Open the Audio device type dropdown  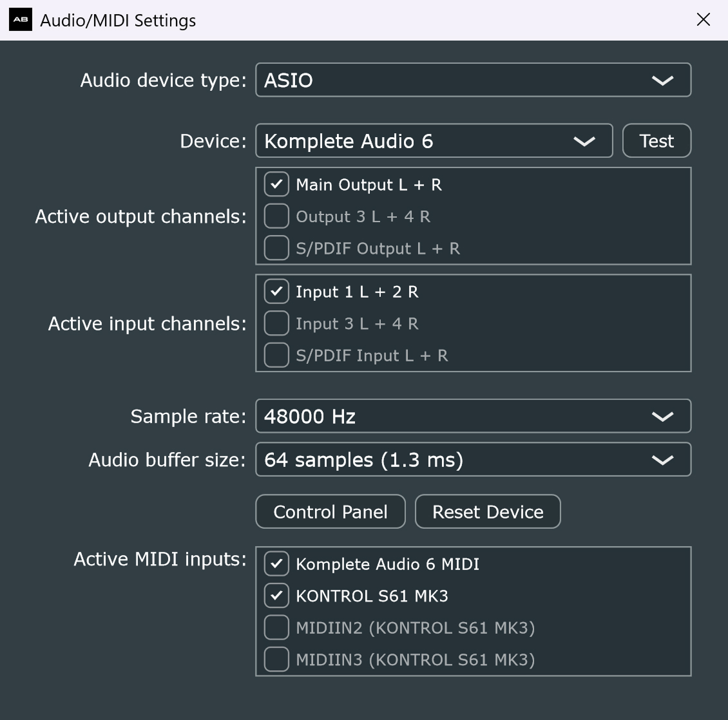click(473, 80)
